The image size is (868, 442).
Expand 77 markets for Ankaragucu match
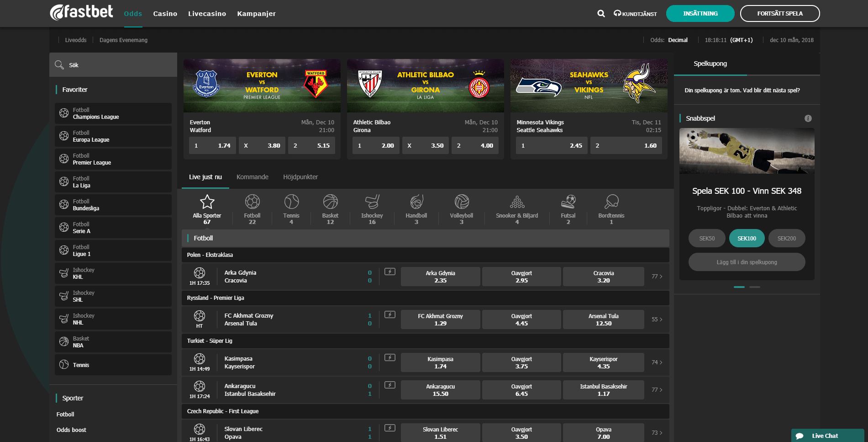pos(657,390)
